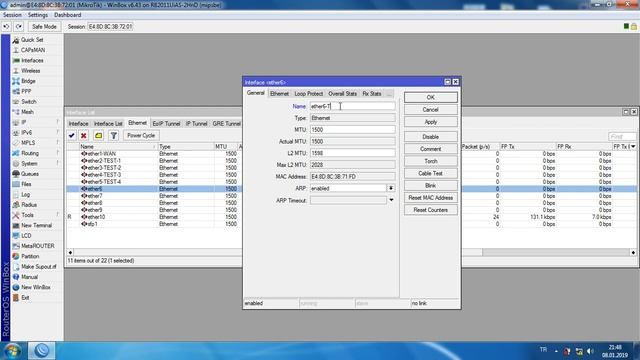Open the Session menu
The image size is (640, 360).
12,15
